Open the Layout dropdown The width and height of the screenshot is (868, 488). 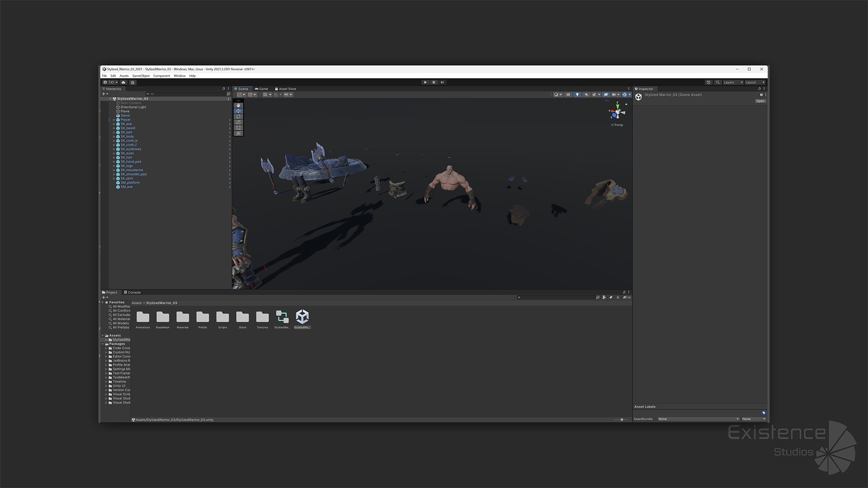pos(755,82)
